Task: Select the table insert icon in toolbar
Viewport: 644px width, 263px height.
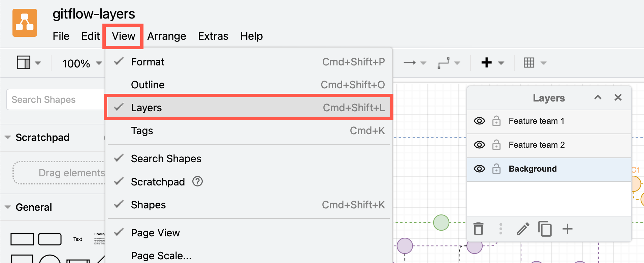Action: tap(529, 63)
